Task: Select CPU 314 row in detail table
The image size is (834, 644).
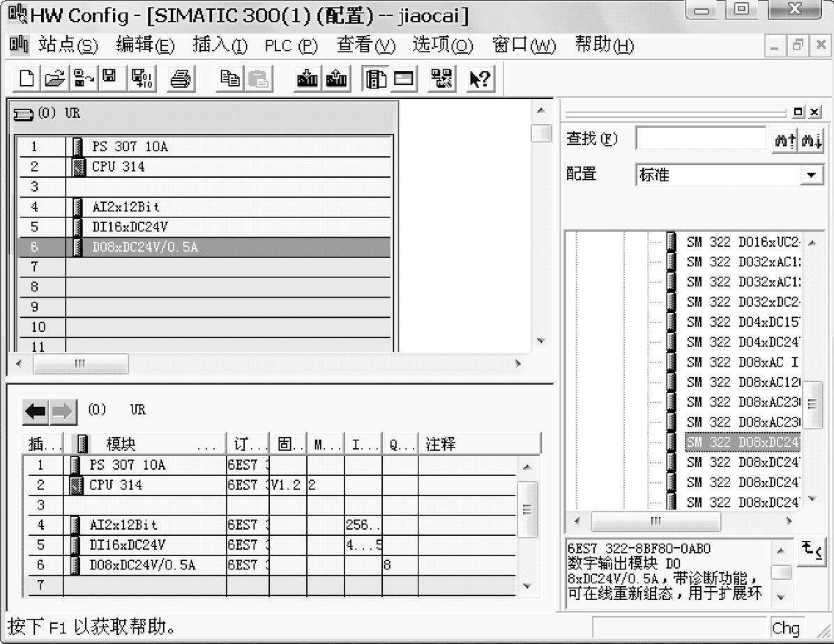Action: 271,484
